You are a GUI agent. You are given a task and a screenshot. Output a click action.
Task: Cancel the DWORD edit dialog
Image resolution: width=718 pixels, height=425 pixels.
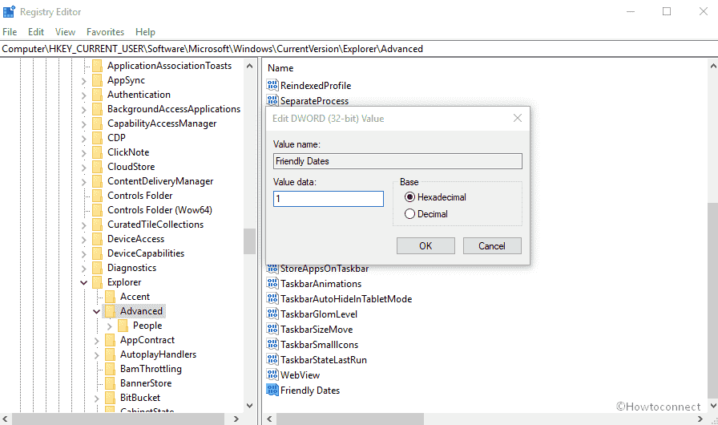point(492,245)
